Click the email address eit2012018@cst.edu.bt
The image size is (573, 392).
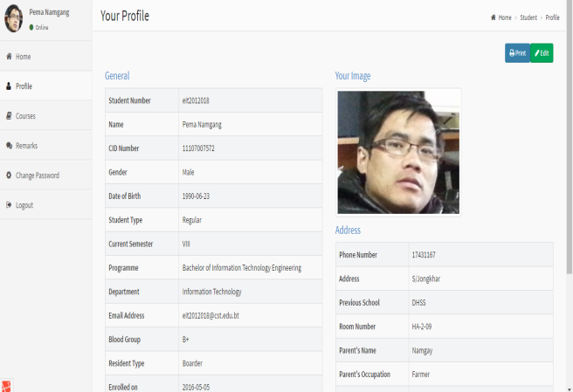(x=210, y=315)
